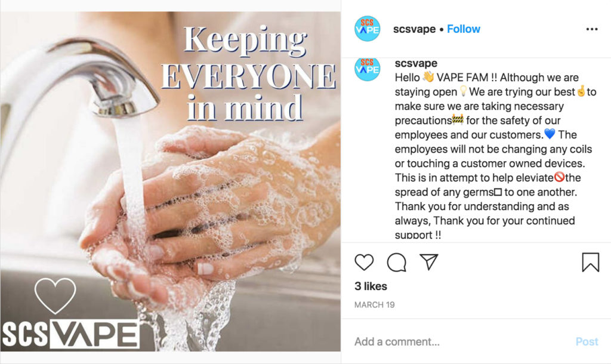Share the post with the paper plane icon
Viewport: 611px width, 364px height.
tap(428, 262)
